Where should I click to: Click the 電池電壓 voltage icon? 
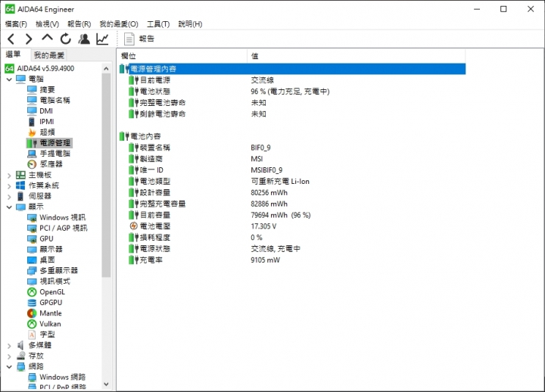pos(133,226)
